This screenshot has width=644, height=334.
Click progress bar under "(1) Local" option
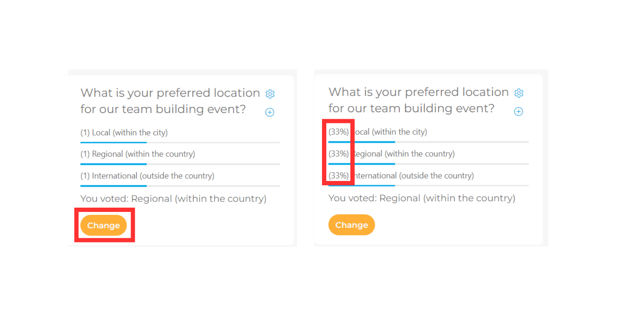coord(180,142)
